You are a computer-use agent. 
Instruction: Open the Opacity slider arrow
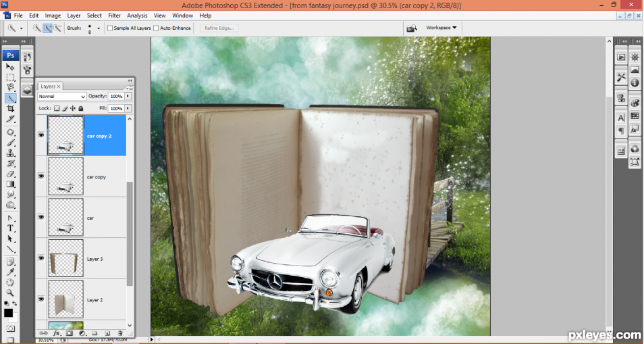[128, 96]
